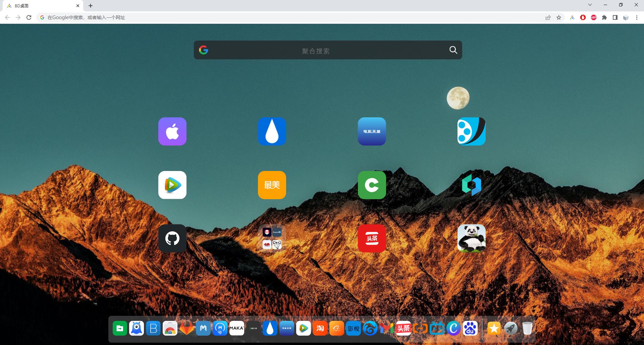The width and height of the screenshot is (644, 345).
Task: Reload the current page
Action: click(x=29, y=17)
